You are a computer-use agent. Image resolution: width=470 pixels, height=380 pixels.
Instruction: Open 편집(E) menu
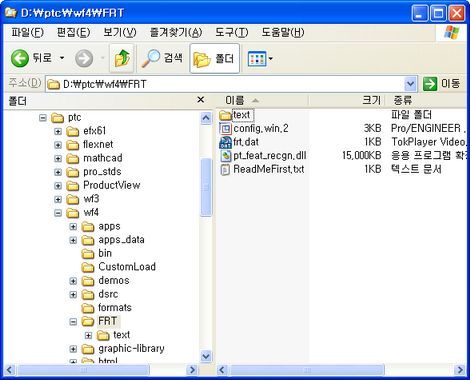click(x=73, y=32)
